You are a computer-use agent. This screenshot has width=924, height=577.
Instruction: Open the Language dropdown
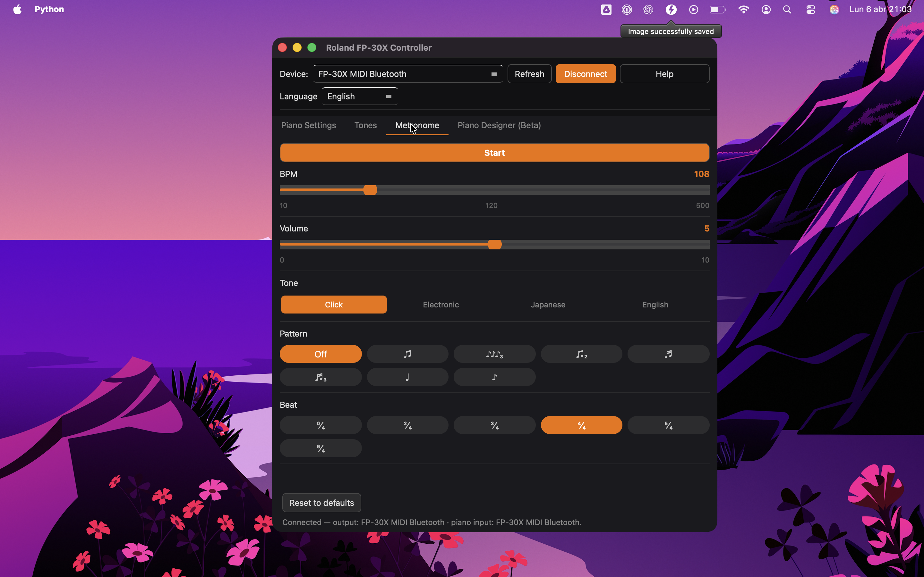point(359,96)
